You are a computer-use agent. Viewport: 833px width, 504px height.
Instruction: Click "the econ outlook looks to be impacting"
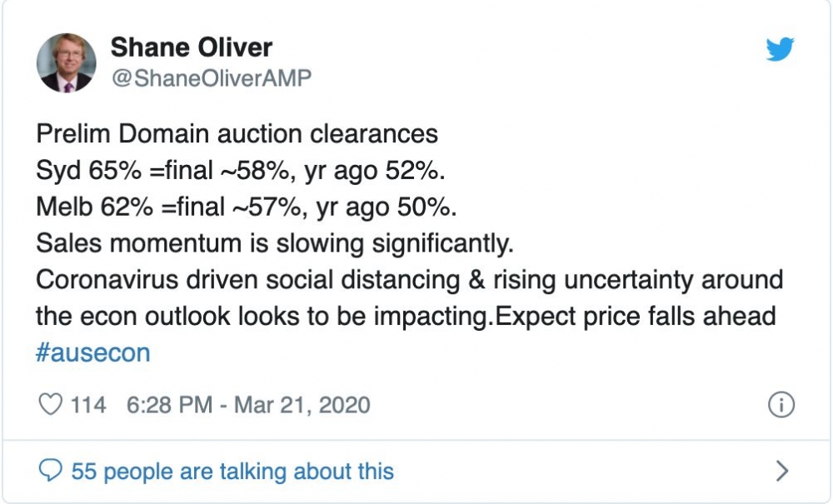pos(259,316)
